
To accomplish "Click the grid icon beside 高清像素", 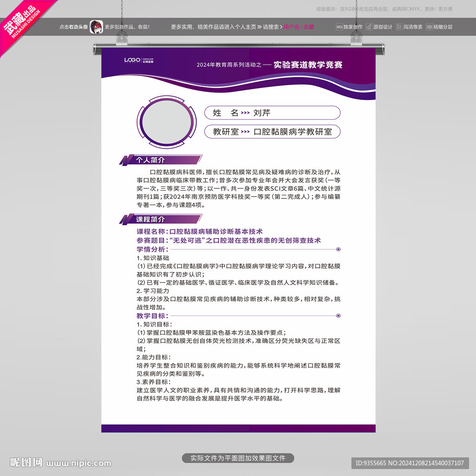I will pyautogui.click(x=399, y=26).
